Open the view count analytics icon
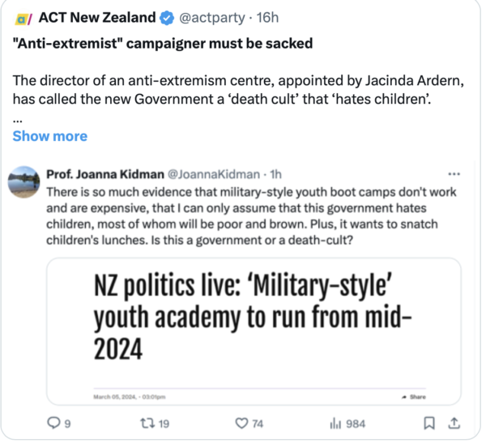This screenshot has height=448, width=486. coord(336,423)
